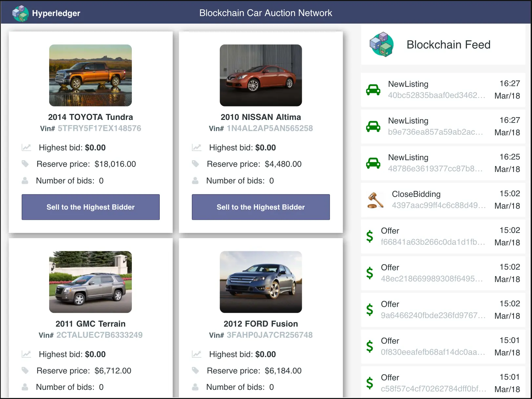This screenshot has width=532, height=399.
Task: Open the 2014 Toyota Tundra photo
Action: (91, 75)
